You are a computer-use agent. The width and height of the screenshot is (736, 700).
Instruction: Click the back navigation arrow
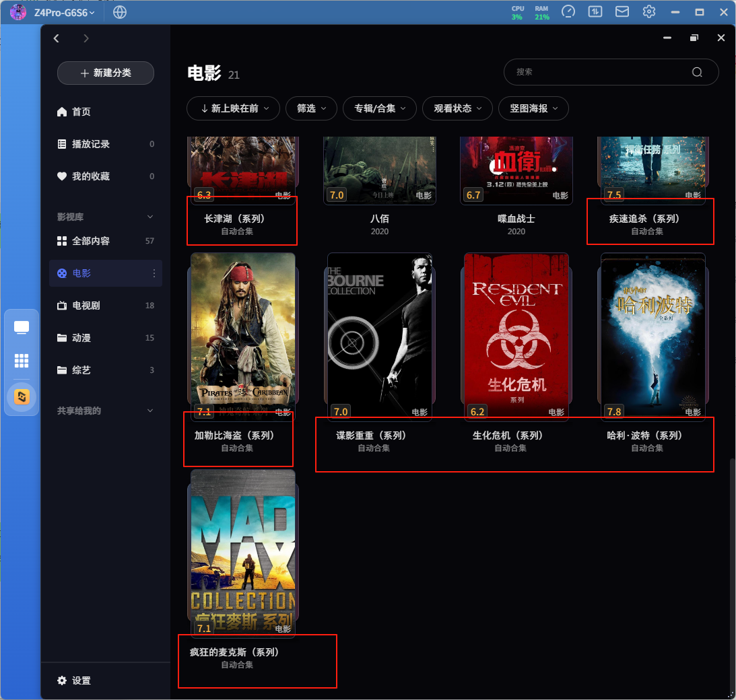coord(57,38)
